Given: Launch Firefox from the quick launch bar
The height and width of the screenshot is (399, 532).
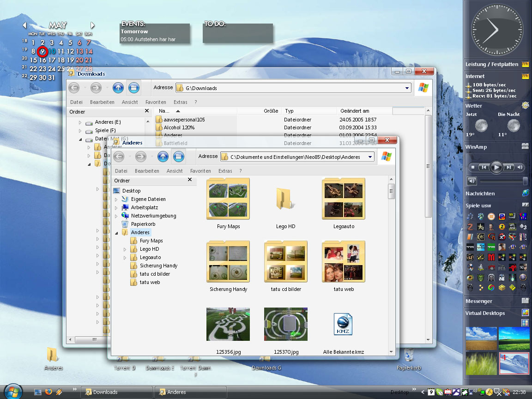Looking at the screenshot, I should point(48,392).
